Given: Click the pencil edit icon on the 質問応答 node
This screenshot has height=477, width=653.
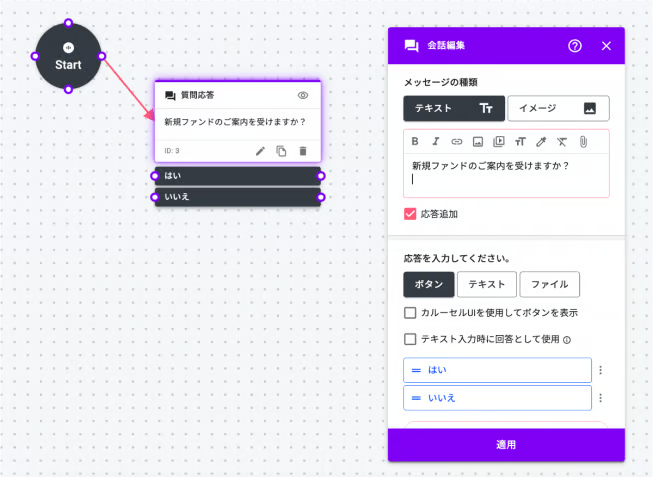Looking at the screenshot, I should pos(261,151).
